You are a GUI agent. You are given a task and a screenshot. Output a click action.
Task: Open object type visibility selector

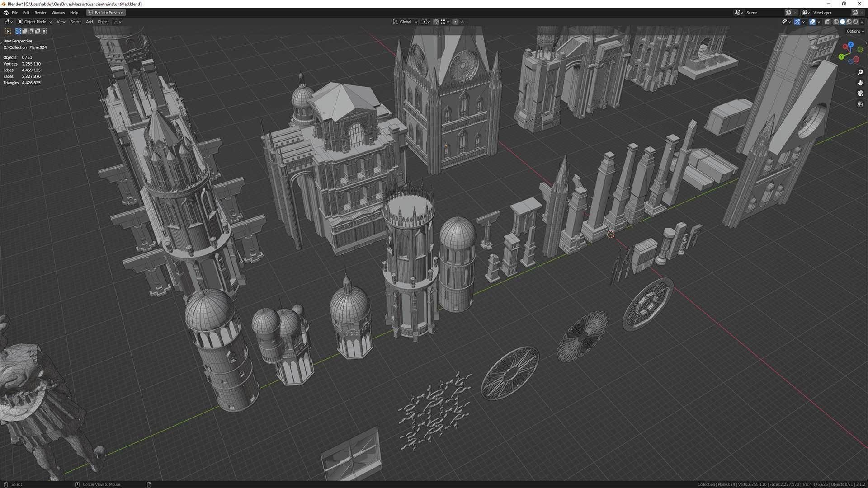point(787,22)
